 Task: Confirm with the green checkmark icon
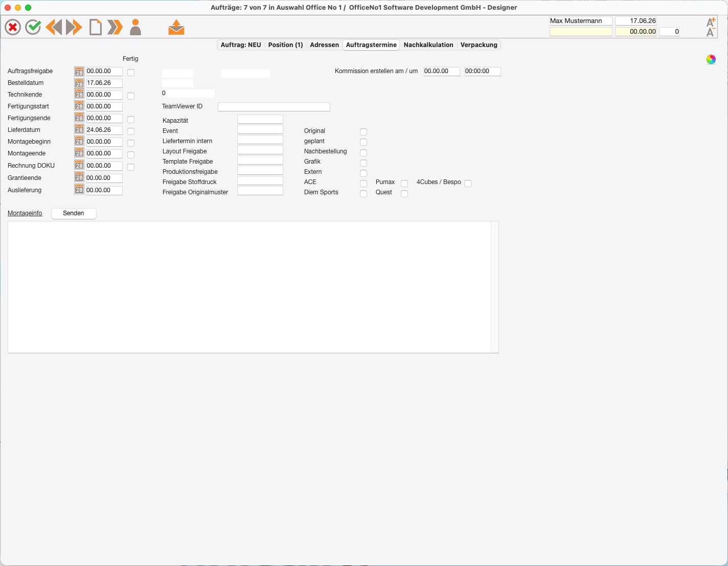33,27
